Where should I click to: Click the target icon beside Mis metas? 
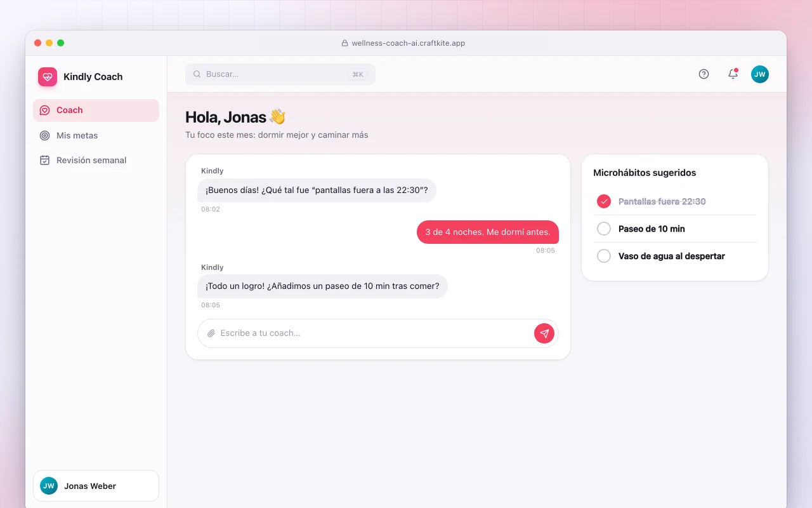click(x=44, y=135)
